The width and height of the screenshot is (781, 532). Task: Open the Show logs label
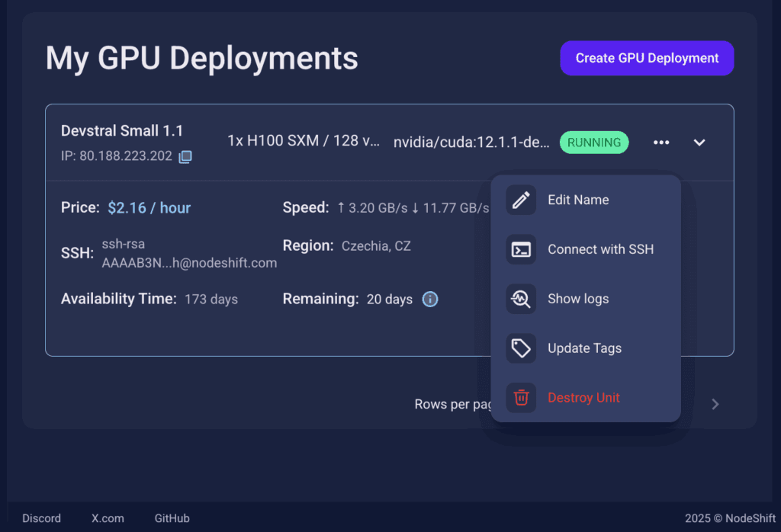pos(578,299)
